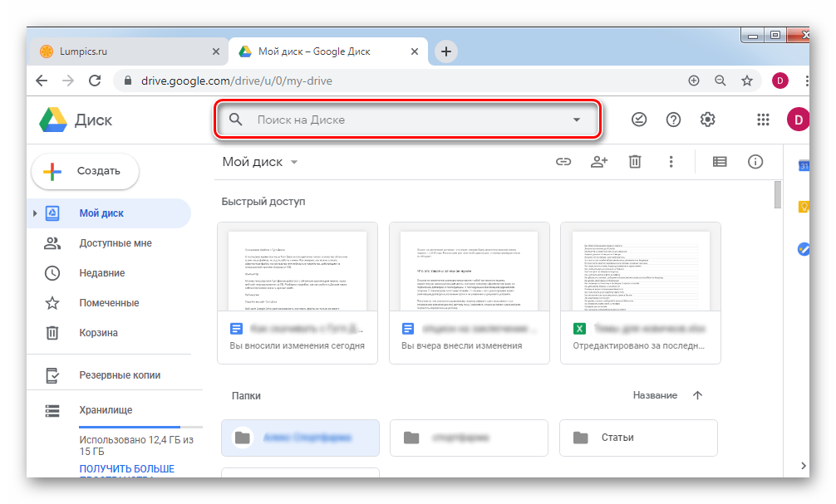
Task: Open Недавние in the sidebar
Action: coord(102,273)
